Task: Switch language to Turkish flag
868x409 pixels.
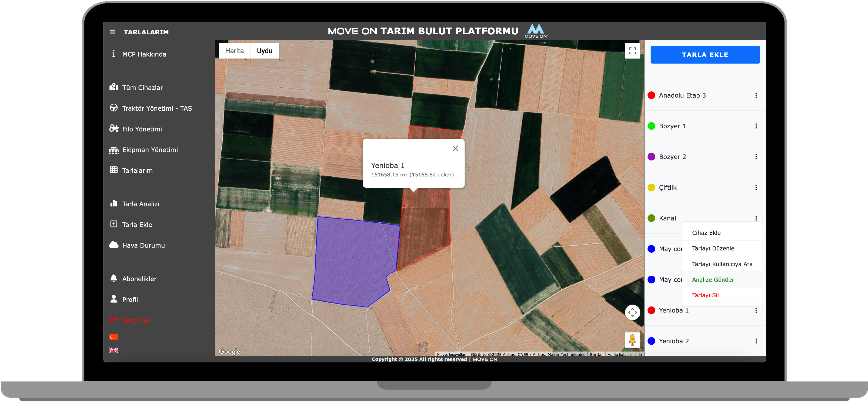Action: (x=113, y=337)
